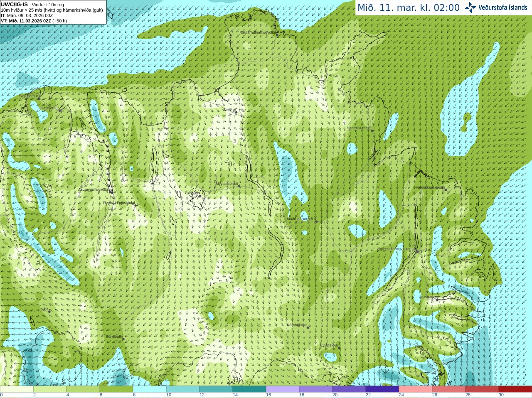Click the Sáta station label
The width and height of the screenshot is (532, 398).
pyautogui.click(x=44, y=309)
